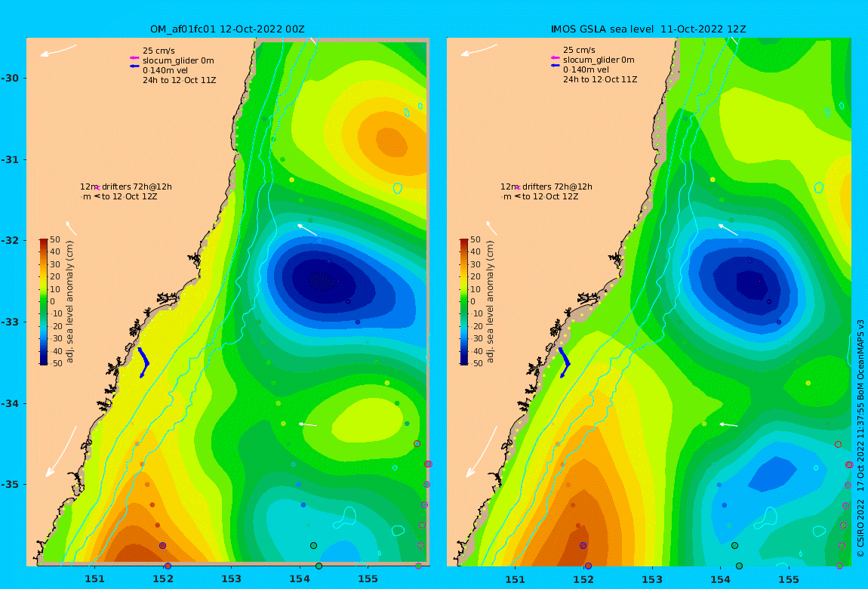Click the large white southward arrow on right map

tap(482, 451)
